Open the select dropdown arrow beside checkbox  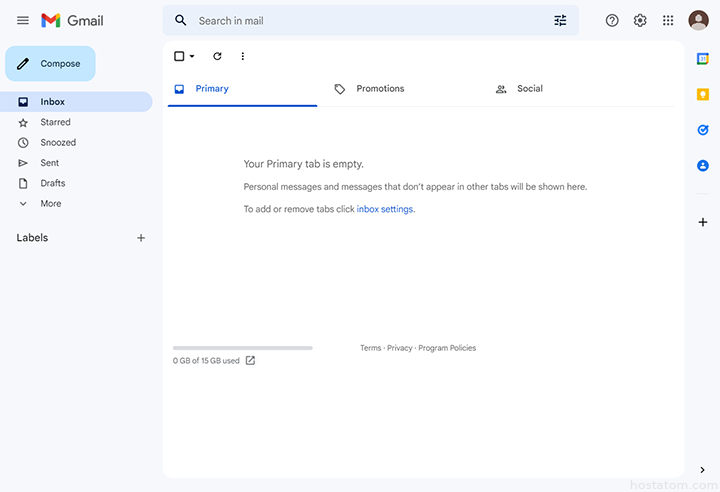pyautogui.click(x=192, y=57)
